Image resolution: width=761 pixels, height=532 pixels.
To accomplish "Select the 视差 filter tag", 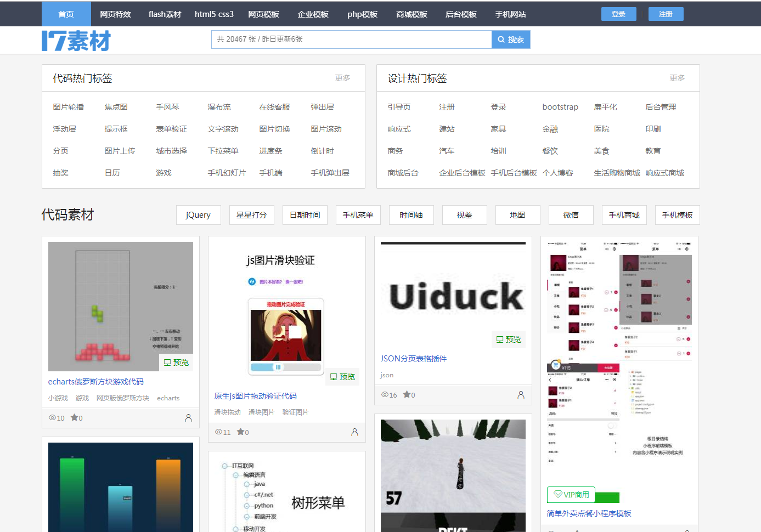I will click(x=464, y=215).
